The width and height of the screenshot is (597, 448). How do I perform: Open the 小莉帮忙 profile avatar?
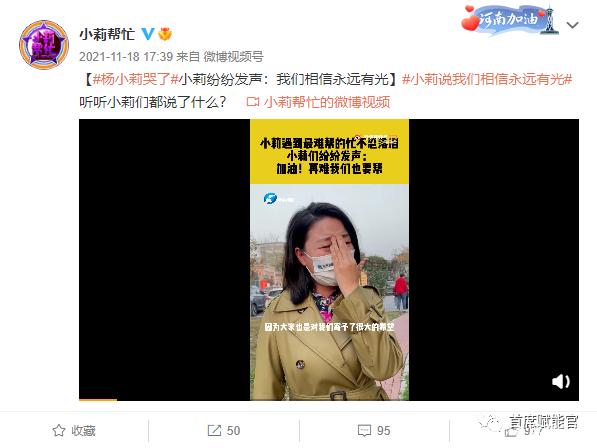coord(44,45)
